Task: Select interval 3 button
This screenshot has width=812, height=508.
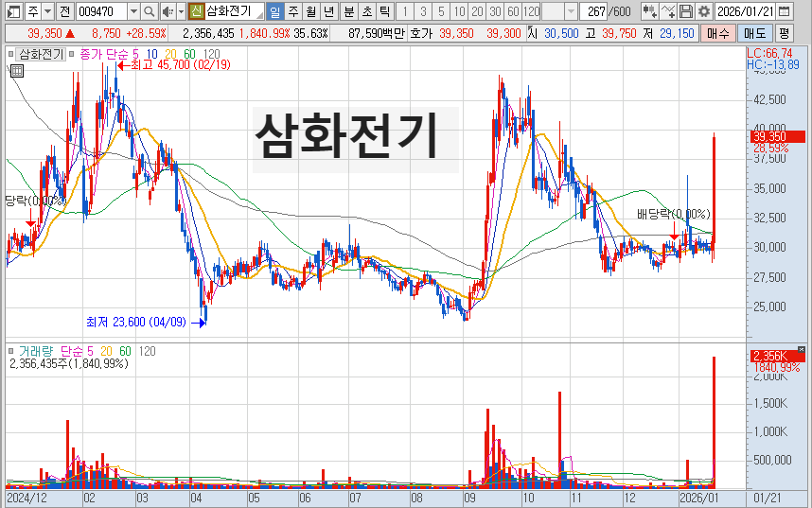Action: 423,10
